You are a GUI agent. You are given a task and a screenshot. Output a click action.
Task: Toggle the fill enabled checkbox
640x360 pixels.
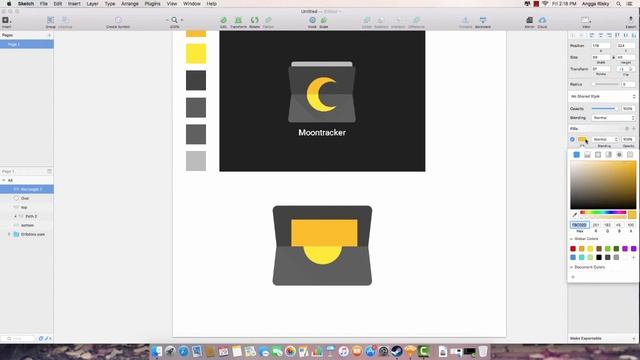[x=572, y=140]
